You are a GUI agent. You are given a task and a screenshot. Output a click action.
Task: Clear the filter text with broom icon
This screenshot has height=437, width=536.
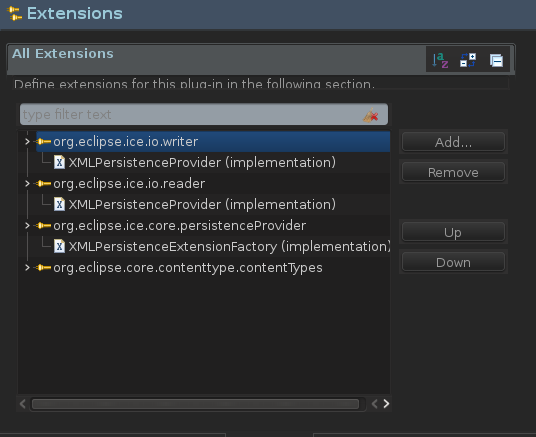coord(371,115)
